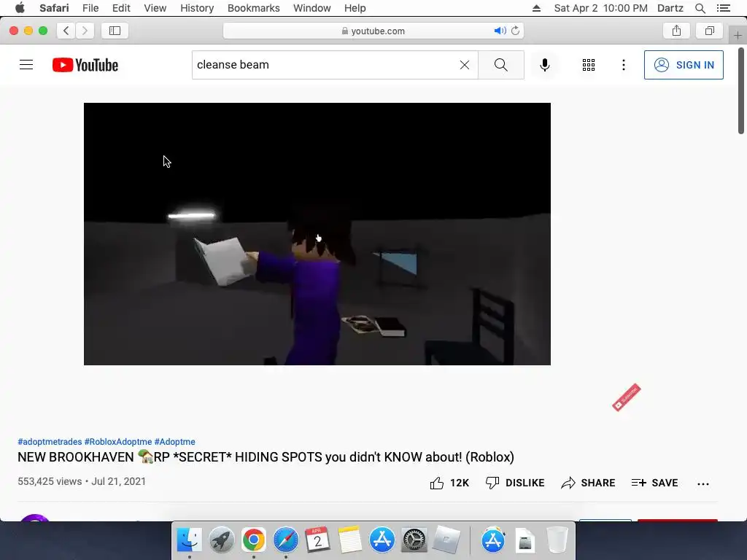Open Notes from the dock
The image size is (747, 560).
tap(349, 540)
